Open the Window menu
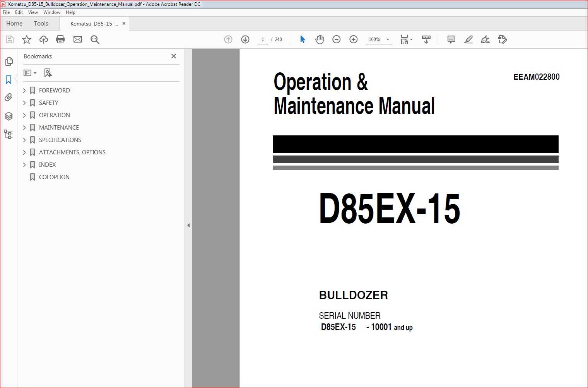588x388 pixels. (52, 12)
